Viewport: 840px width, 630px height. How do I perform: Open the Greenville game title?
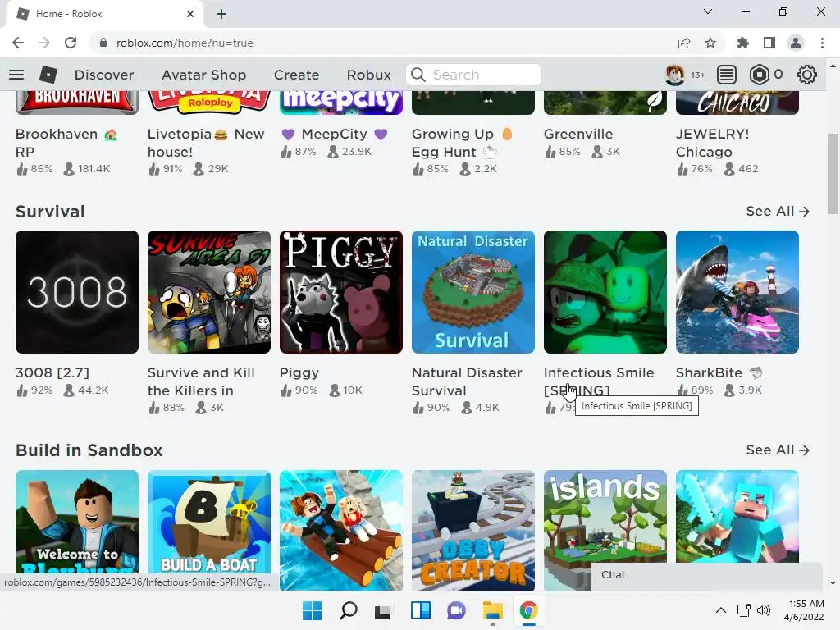[x=578, y=134]
